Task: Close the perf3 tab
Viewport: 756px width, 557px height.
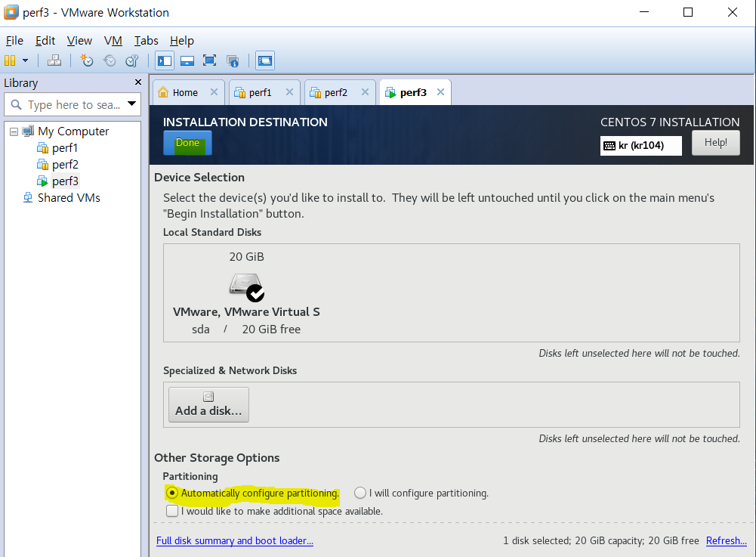Action: 440,91
